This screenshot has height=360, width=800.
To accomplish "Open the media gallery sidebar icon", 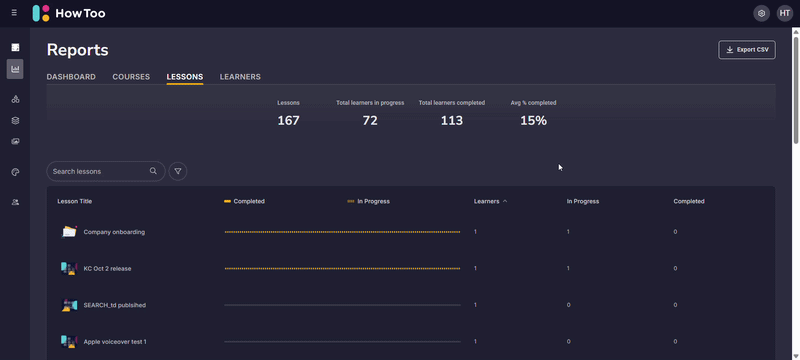I will pyautogui.click(x=15, y=142).
